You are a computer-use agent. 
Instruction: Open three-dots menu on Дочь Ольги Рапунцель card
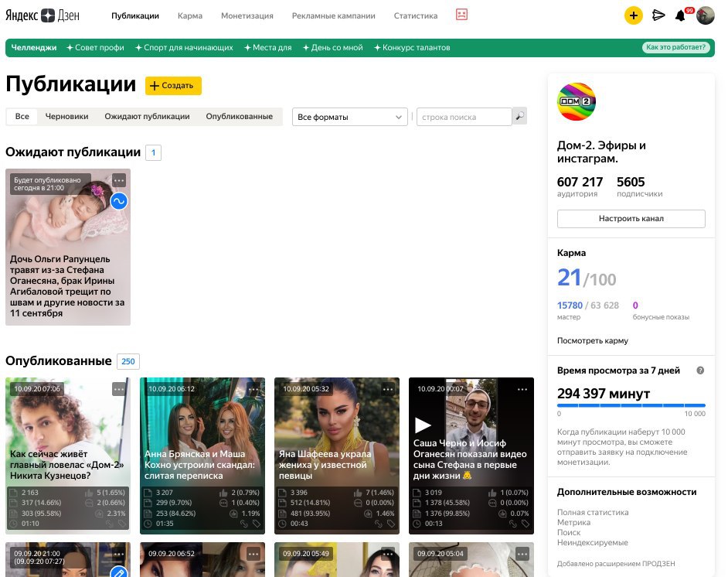pos(119,180)
